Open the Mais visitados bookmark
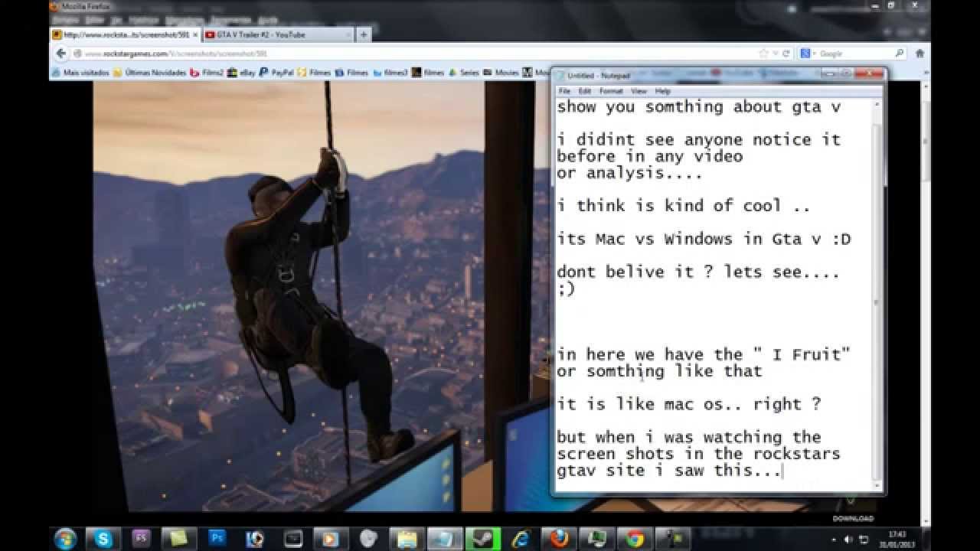This screenshot has height=551, width=980. 80,73
